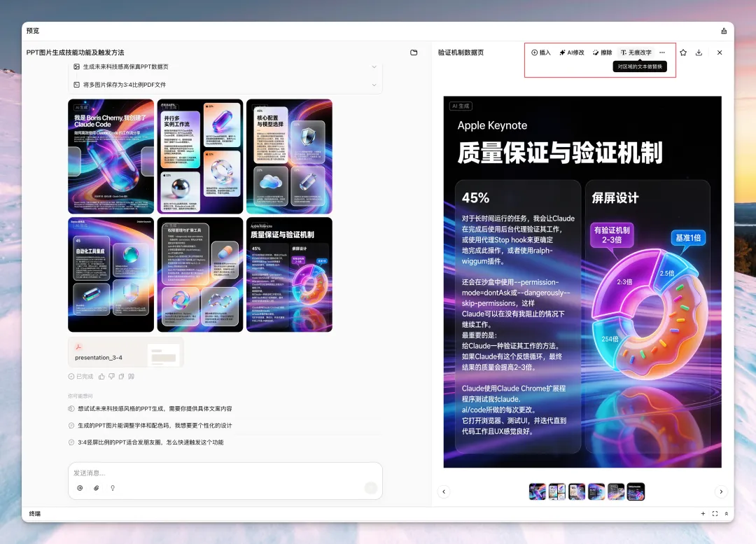This screenshot has height=544, width=756.
Task: Give the response a thumbs down
Action: pyautogui.click(x=111, y=377)
